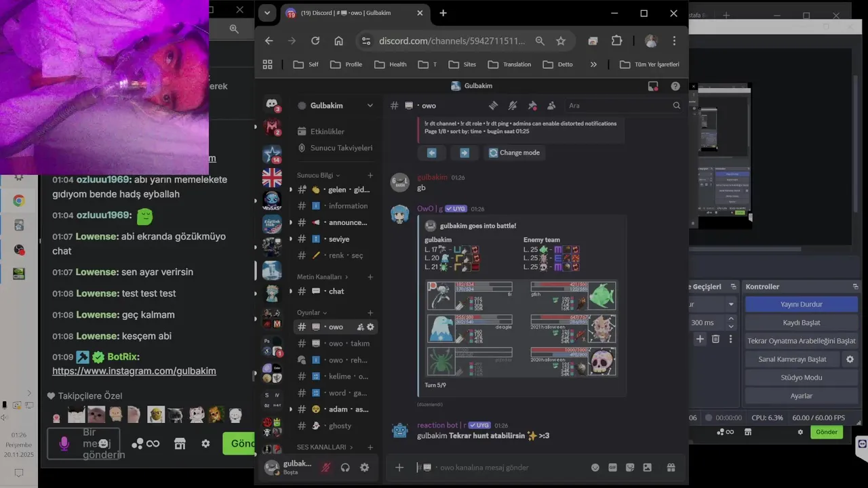The height and width of the screenshot is (488, 868).
Task: Open new Chrome tab
Action: click(443, 13)
